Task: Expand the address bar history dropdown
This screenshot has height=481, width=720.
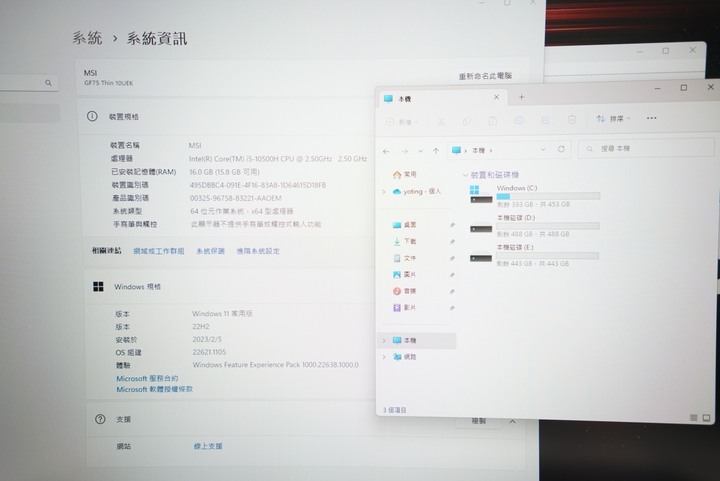Action: 543,150
